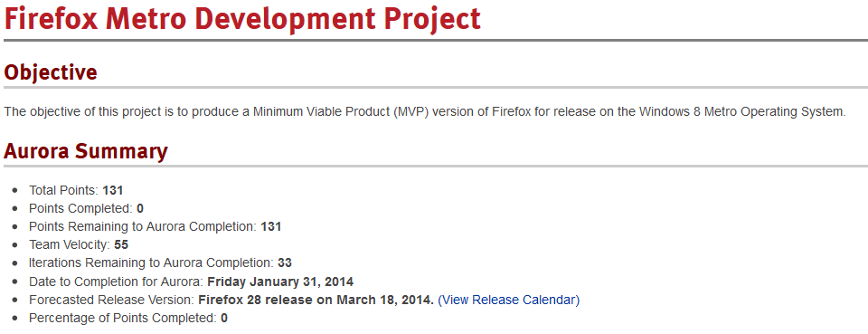Click the Total Points value 131
This screenshot has width=868, height=334.
click(x=112, y=190)
